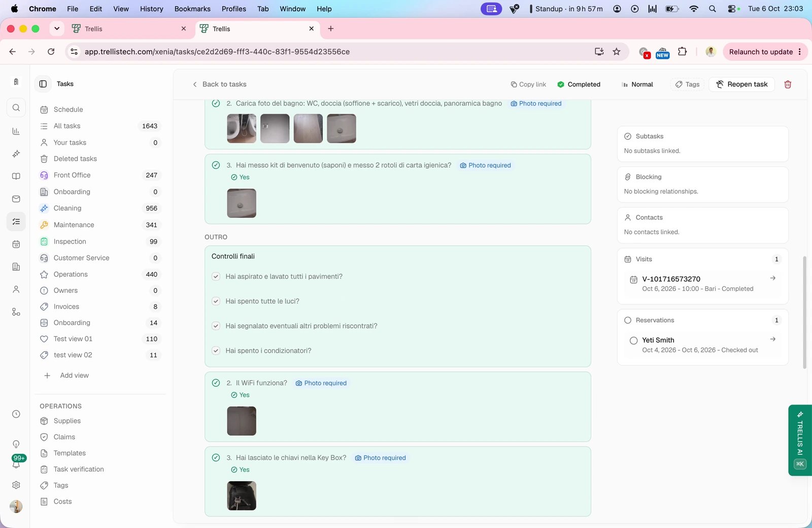
Task: Open the AI sparkle icon in rail
Action: click(16, 153)
